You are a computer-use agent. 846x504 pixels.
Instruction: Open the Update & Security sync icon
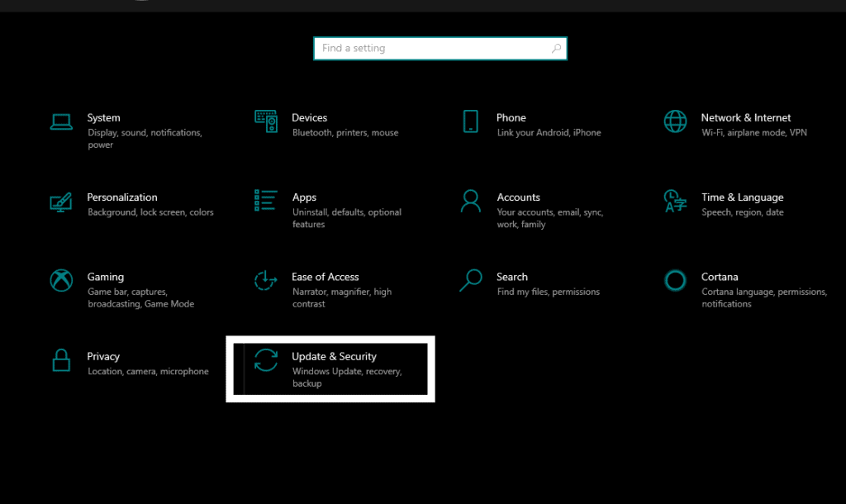pos(266,360)
